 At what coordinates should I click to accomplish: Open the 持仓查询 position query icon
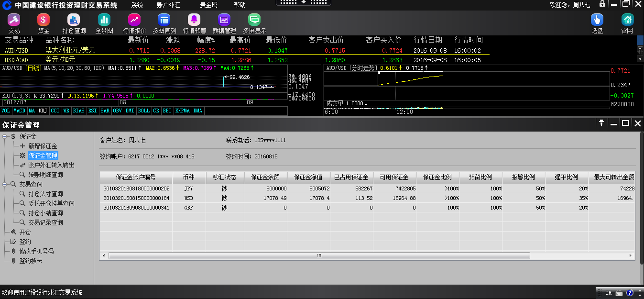pyautogui.click(x=74, y=20)
